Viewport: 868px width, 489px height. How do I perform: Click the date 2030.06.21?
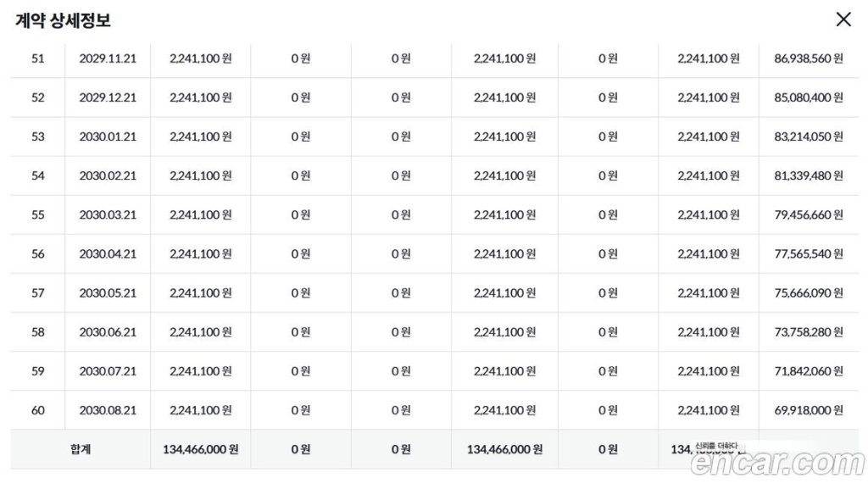[x=108, y=331]
